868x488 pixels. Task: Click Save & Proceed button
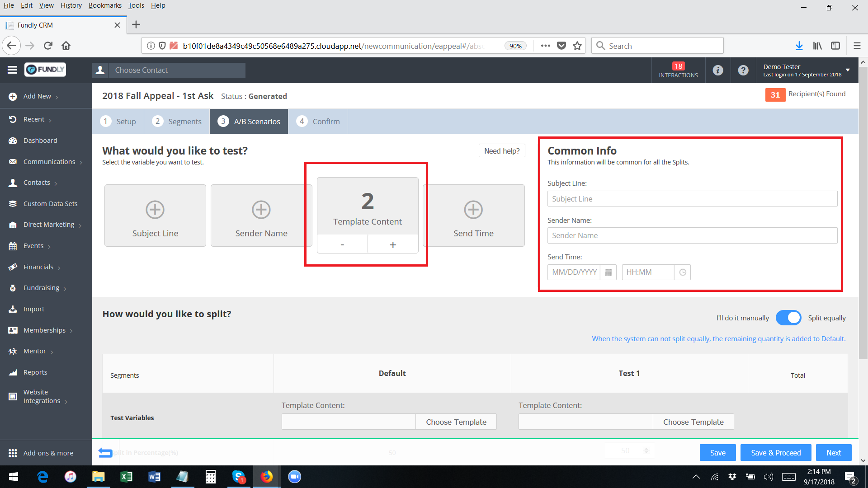click(776, 453)
